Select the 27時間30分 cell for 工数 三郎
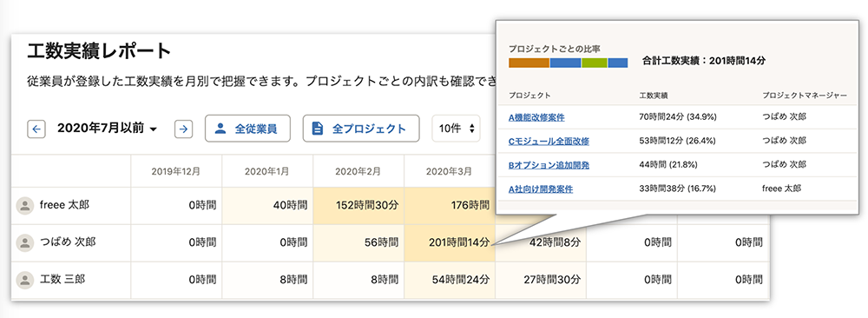 [541, 280]
